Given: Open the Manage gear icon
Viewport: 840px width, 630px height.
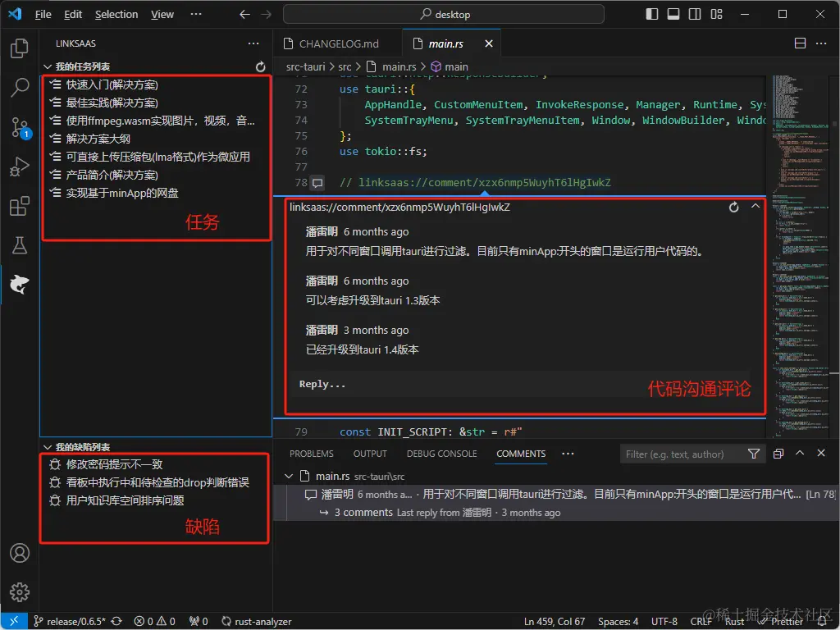Looking at the screenshot, I should click(20, 592).
